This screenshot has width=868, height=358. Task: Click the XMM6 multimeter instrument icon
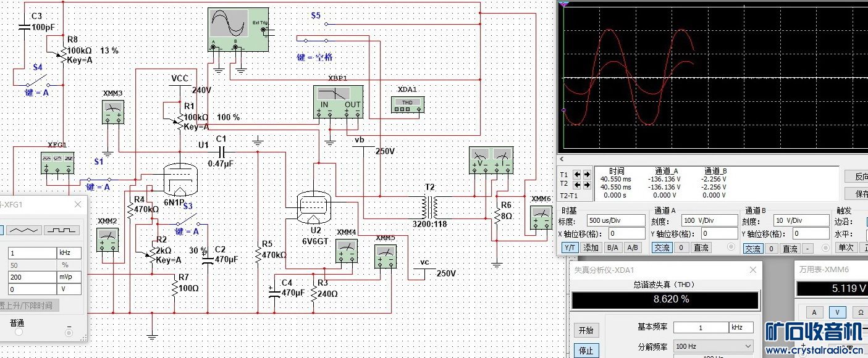[x=541, y=219]
